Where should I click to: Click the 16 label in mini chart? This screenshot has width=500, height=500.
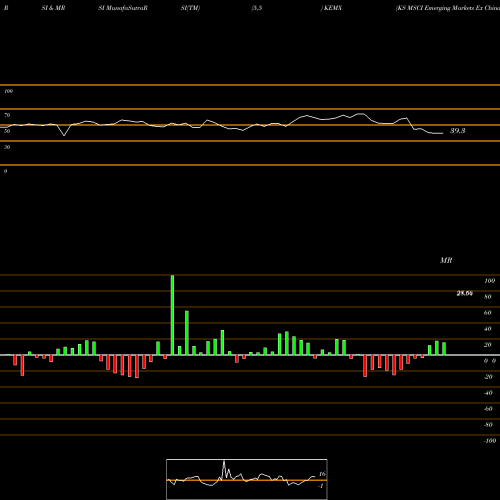click(x=322, y=474)
